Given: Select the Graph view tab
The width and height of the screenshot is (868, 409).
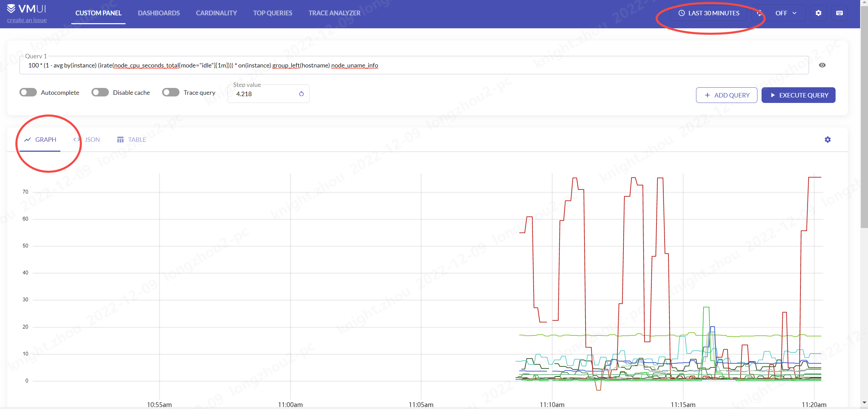Looking at the screenshot, I should (x=40, y=139).
